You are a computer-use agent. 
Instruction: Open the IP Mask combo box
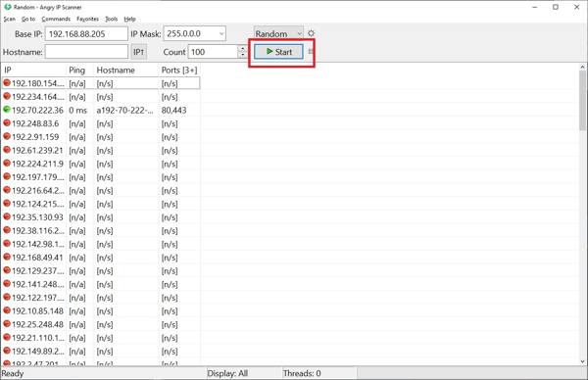pyautogui.click(x=195, y=33)
